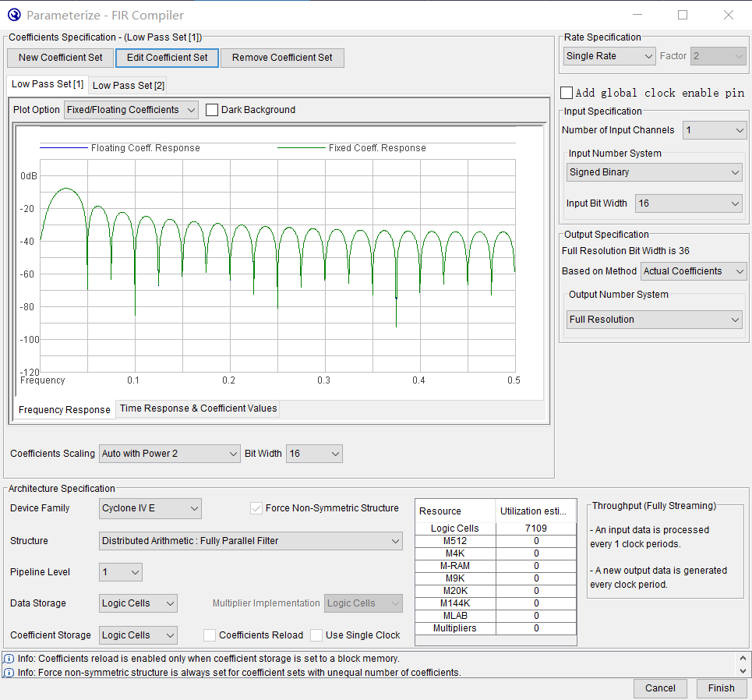
Task: Open the coefficient Bit Width dropdown
Action: click(x=314, y=454)
